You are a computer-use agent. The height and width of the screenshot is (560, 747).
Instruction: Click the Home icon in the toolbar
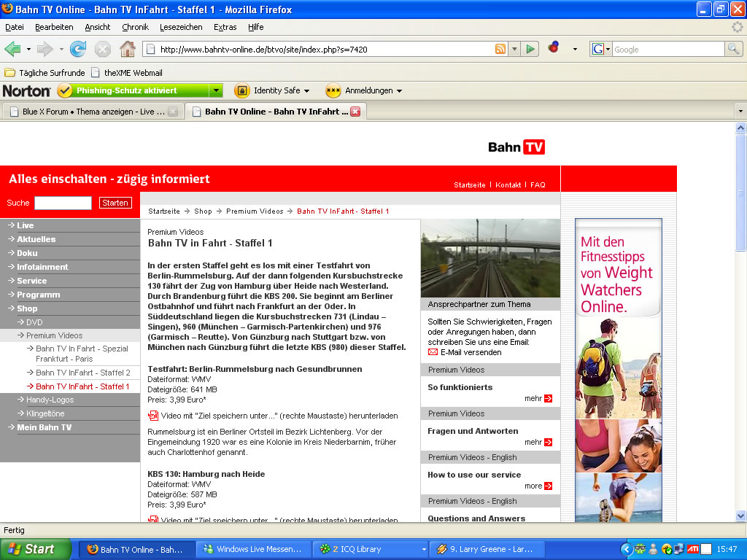click(128, 49)
